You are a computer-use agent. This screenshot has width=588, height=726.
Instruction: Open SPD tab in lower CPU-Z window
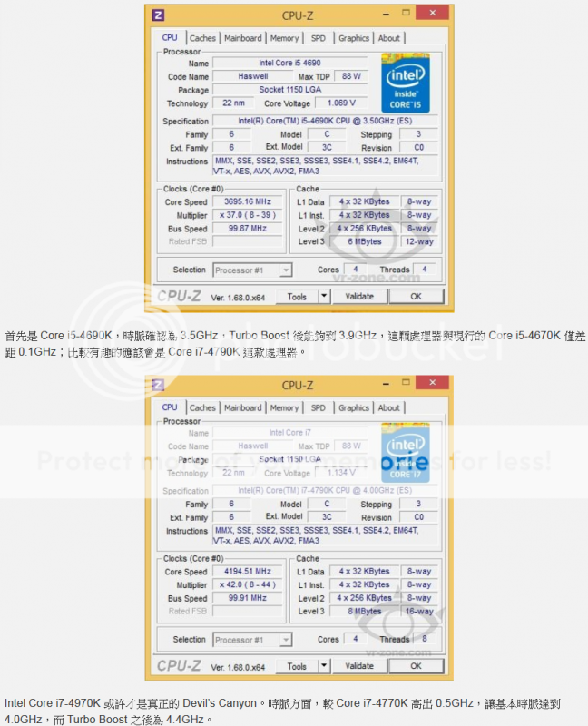point(318,407)
